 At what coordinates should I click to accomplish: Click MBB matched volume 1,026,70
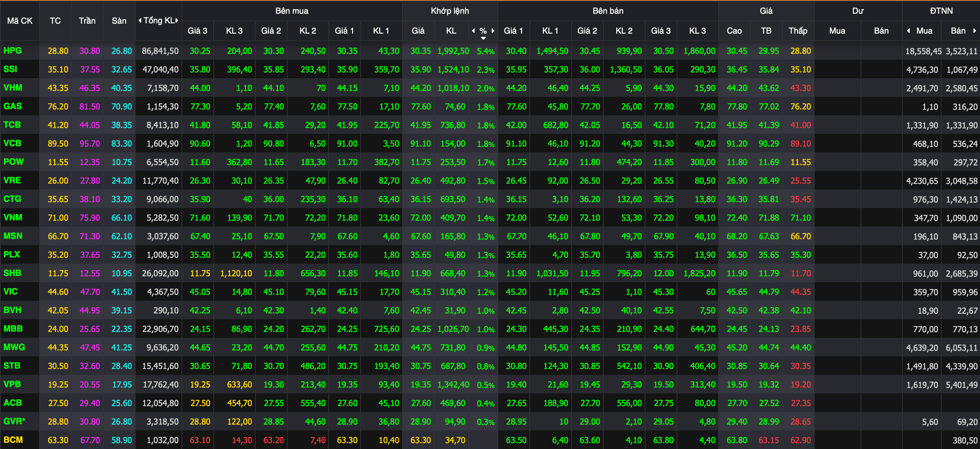453,329
